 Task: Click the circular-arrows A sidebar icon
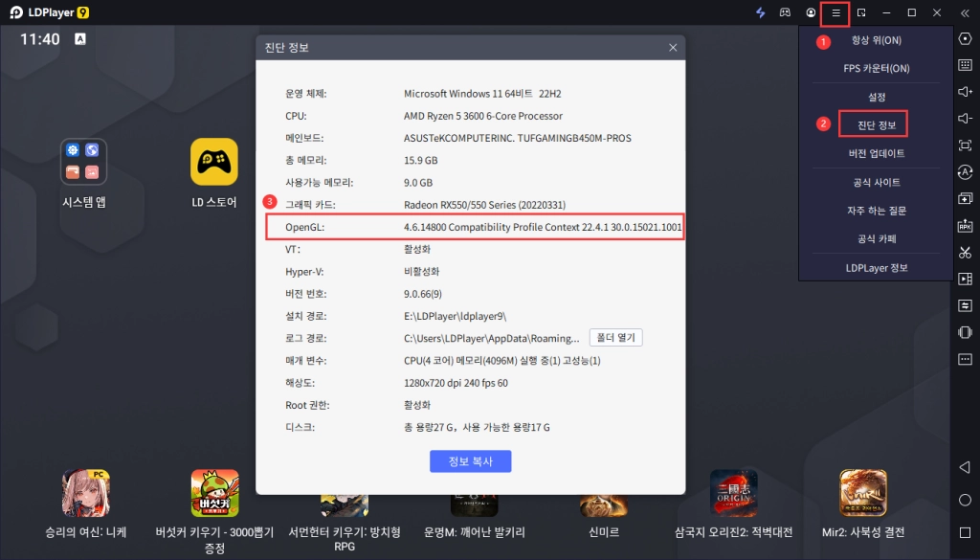(965, 172)
